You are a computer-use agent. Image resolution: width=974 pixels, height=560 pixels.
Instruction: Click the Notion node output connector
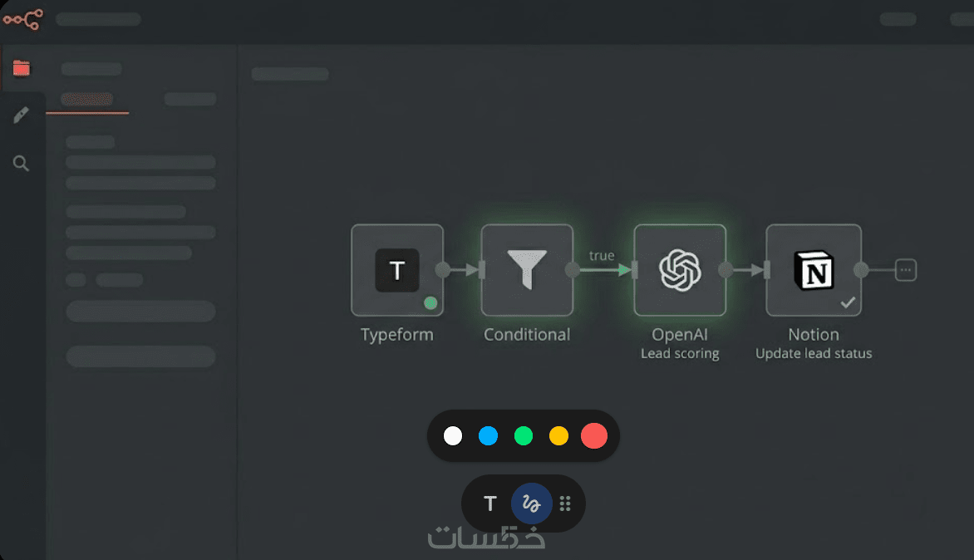click(x=861, y=270)
